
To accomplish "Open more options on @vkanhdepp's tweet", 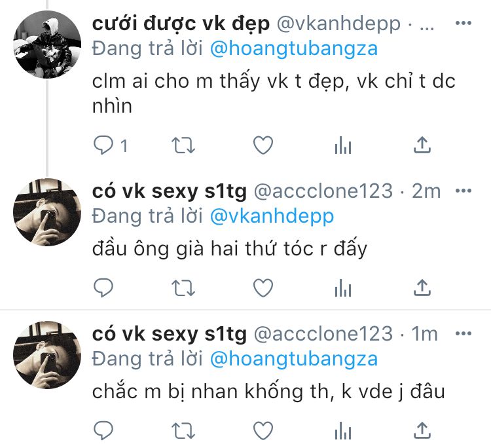I will [x=464, y=23].
